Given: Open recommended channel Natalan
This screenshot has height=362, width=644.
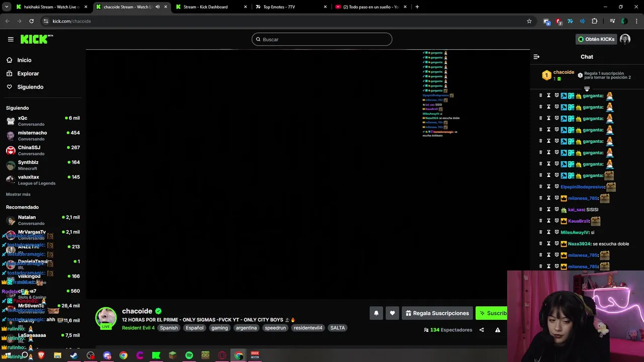Looking at the screenshot, I should pos(43,220).
